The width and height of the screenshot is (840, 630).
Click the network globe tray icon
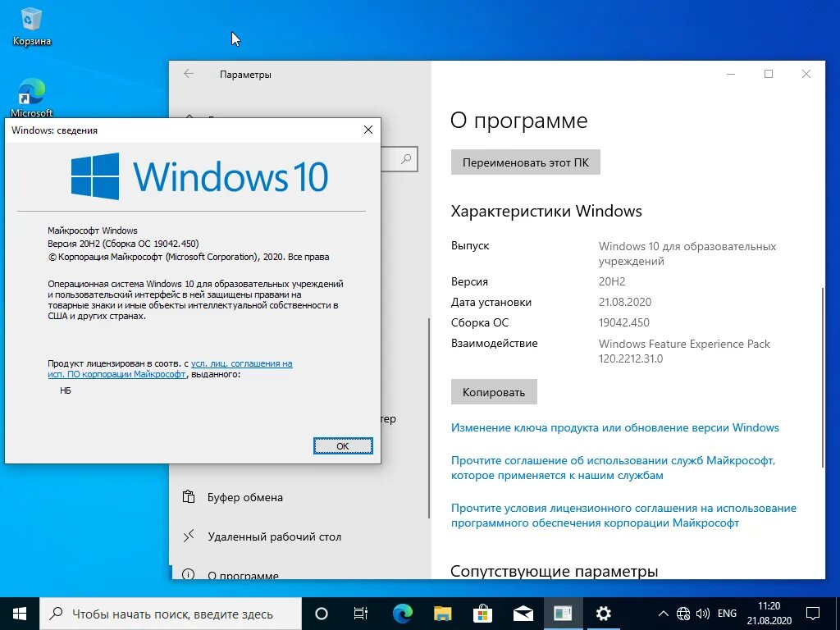pos(683,614)
